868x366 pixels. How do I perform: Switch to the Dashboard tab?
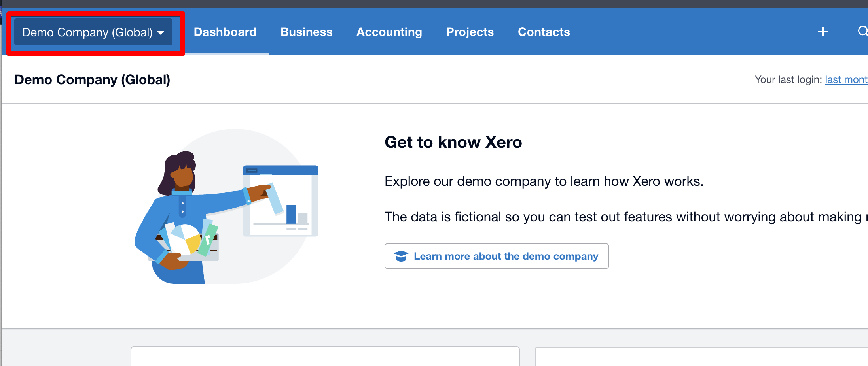point(225,32)
